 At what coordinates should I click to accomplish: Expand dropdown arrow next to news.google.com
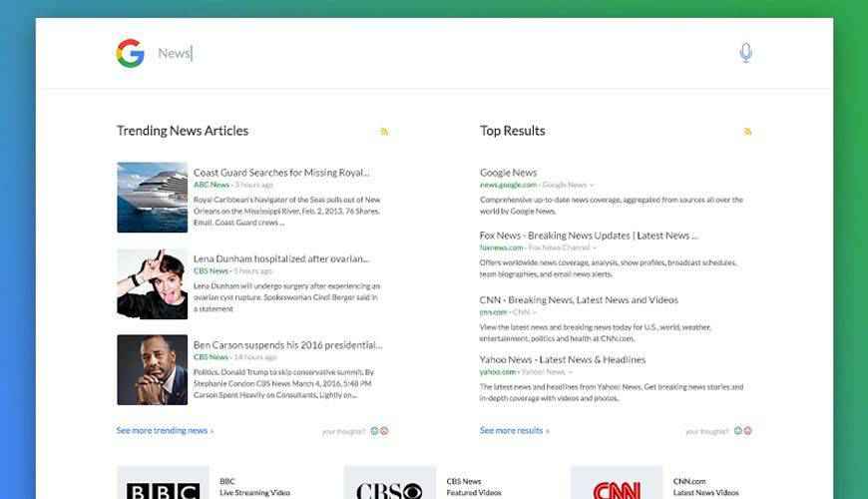point(592,185)
